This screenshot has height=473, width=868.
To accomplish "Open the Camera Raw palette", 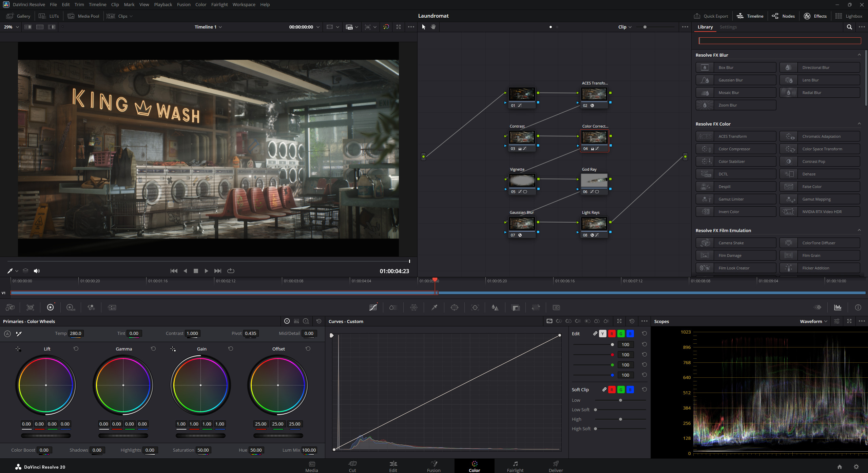I will [9, 307].
